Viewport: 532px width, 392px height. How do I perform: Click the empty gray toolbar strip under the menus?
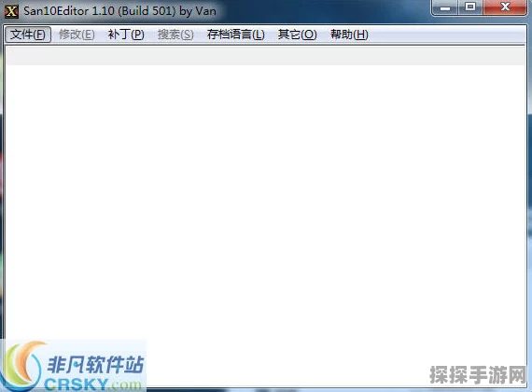point(266,56)
